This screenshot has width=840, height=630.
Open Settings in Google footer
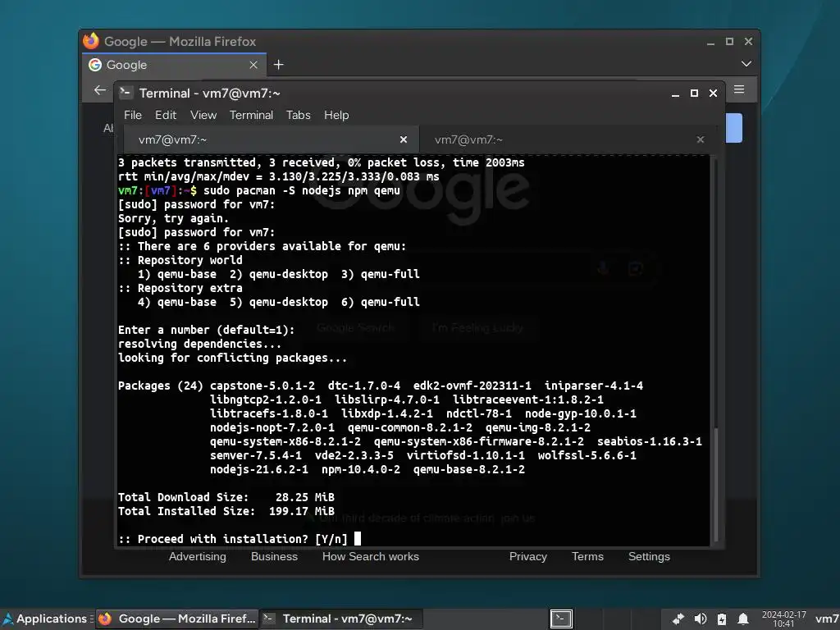pyautogui.click(x=649, y=557)
